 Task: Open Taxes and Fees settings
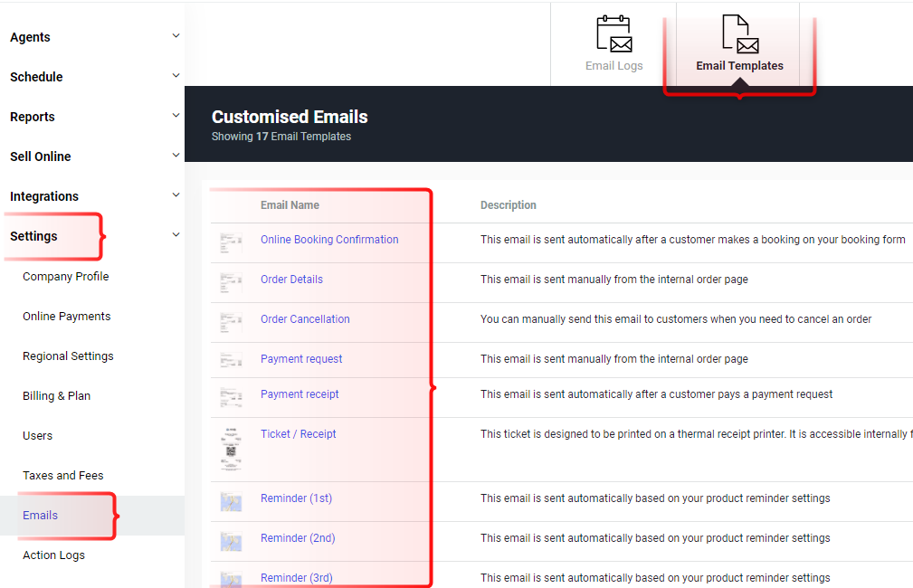point(62,476)
